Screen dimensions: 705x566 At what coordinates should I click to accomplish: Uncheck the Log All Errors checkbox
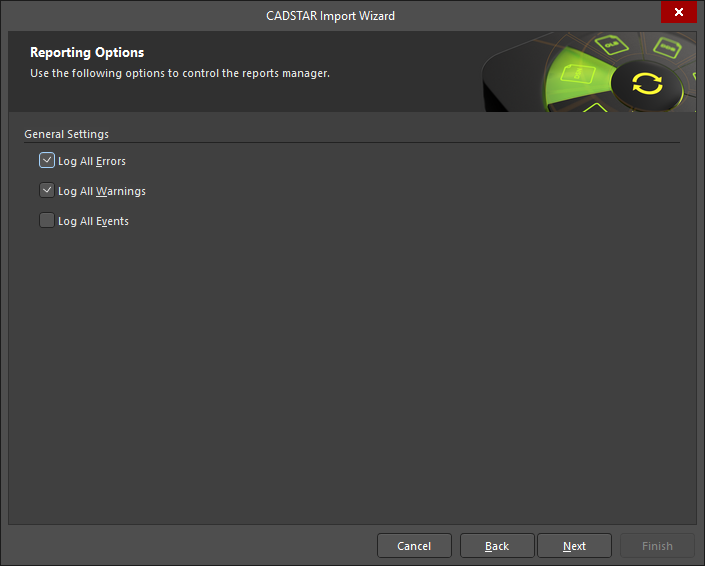pyautogui.click(x=47, y=160)
